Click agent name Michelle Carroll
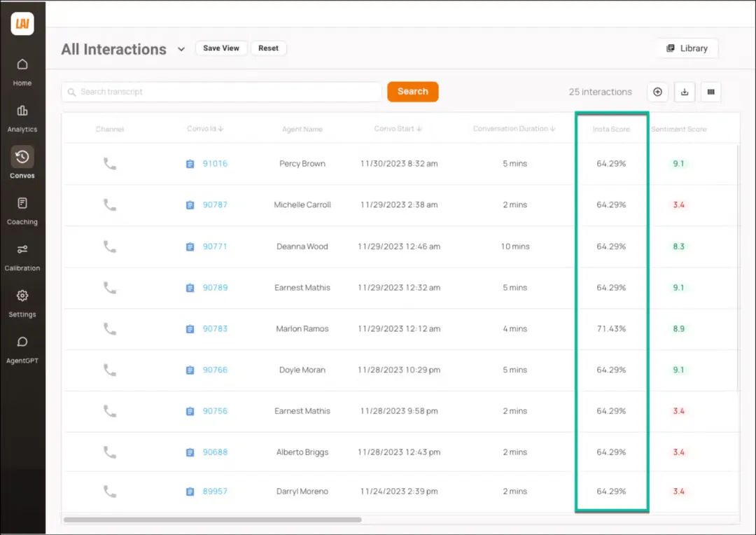The height and width of the screenshot is (535, 756). tap(302, 204)
